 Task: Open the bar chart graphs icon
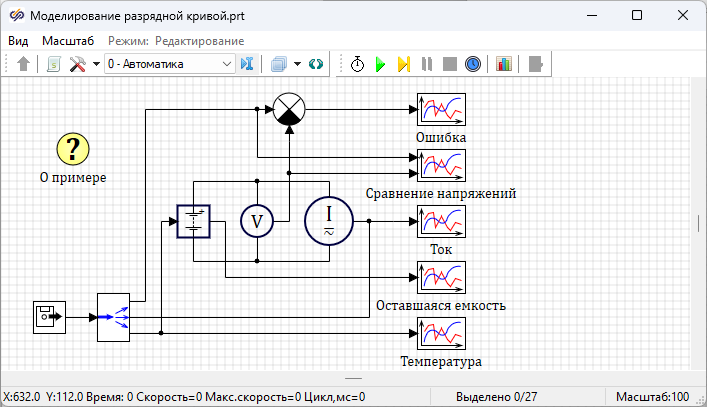[x=504, y=64]
